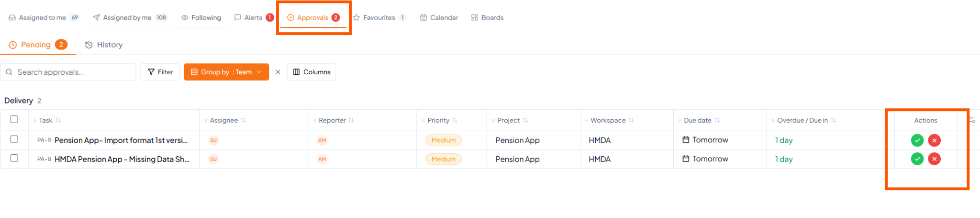Click the AM reporter avatar for PA-8

pos(322,159)
